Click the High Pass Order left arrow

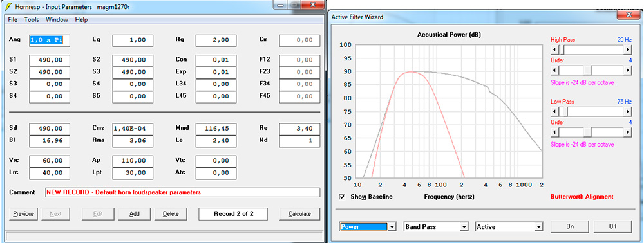(x=554, y=71)
